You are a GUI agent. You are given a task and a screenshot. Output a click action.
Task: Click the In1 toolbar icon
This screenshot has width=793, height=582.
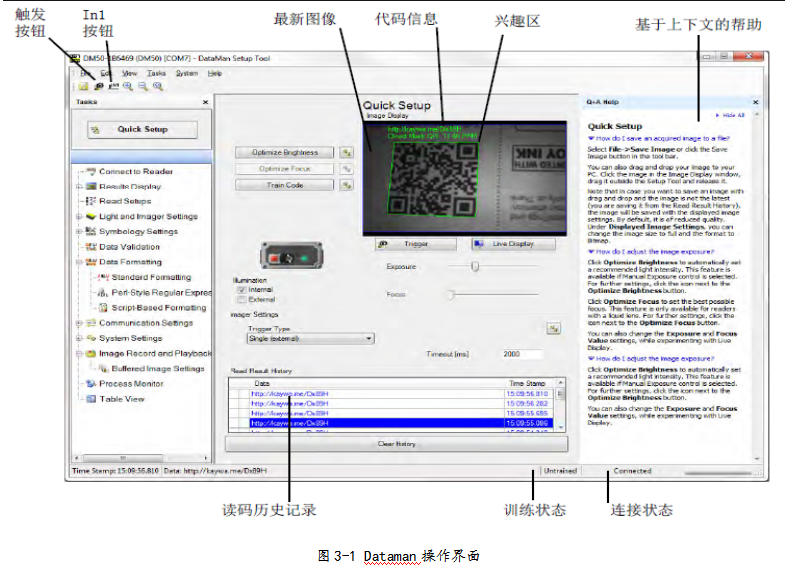pyautogui.click(x=113, y=86)
